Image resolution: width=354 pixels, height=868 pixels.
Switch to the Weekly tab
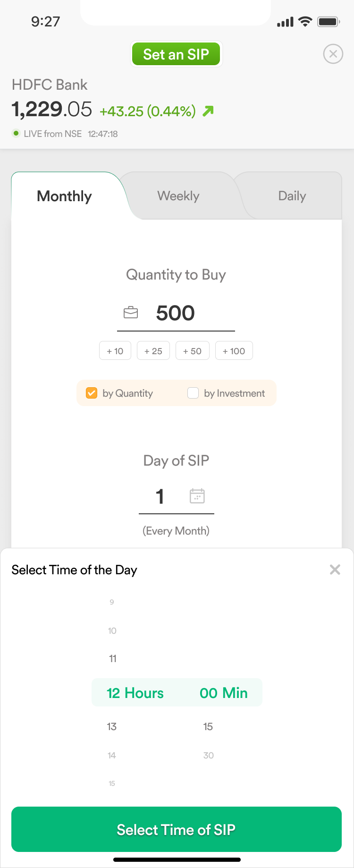[x=178, y=196]
